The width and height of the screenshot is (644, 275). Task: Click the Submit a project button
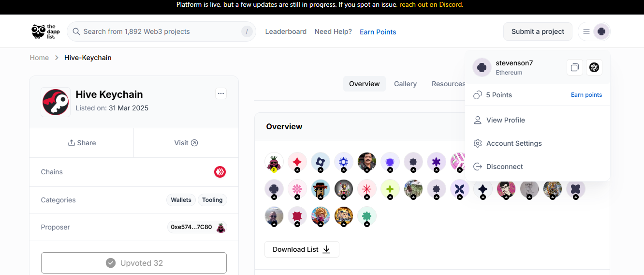pyautogui.click(x=538, y=31)
